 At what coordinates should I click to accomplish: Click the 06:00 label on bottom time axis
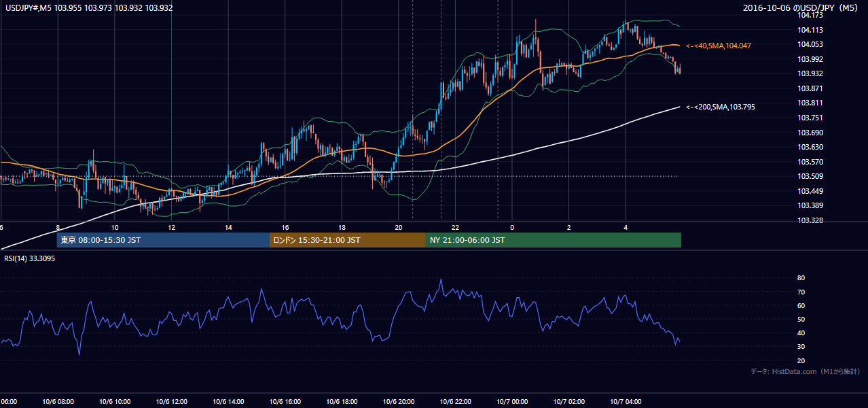tap(8, 401)
